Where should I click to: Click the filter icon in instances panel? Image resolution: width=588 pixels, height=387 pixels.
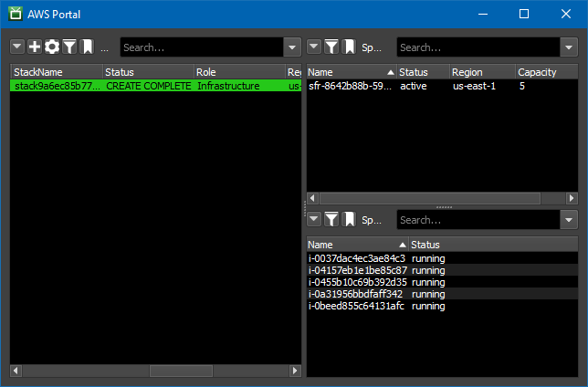[x=331, y=219]
